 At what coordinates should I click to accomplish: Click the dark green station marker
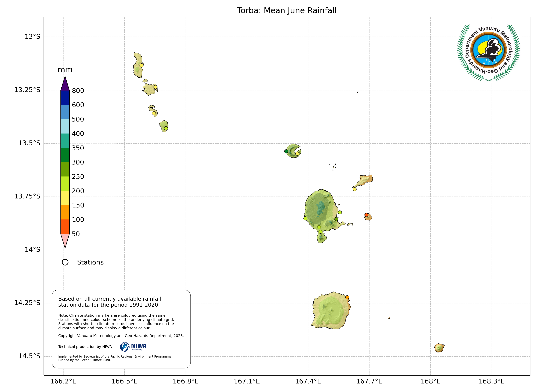pos(286,151)
